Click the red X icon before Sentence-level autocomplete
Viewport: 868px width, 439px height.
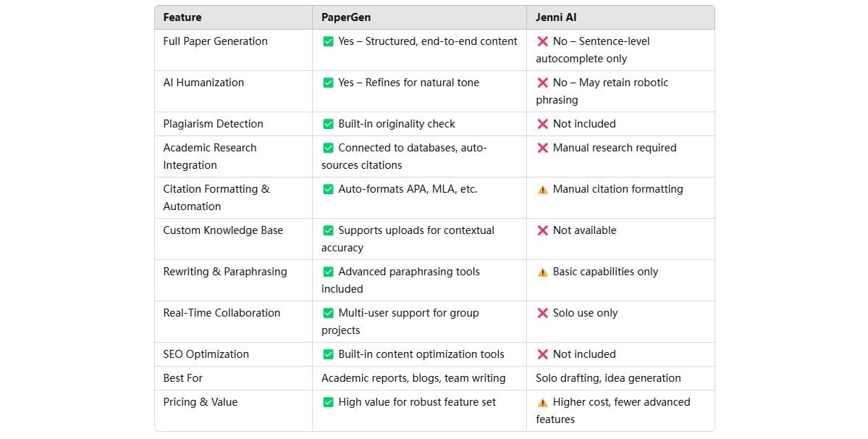click(x=542, y=41)
